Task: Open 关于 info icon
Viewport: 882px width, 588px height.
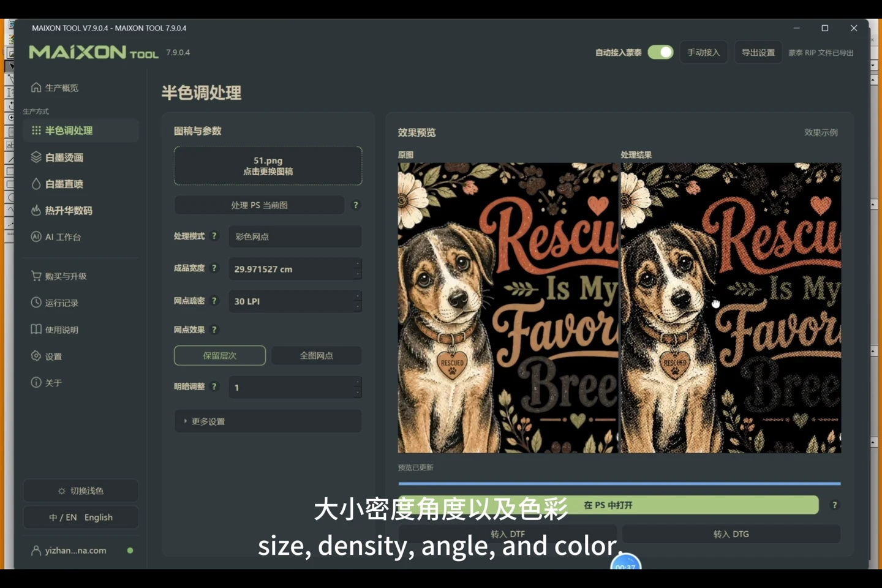Action: (36, 382)
